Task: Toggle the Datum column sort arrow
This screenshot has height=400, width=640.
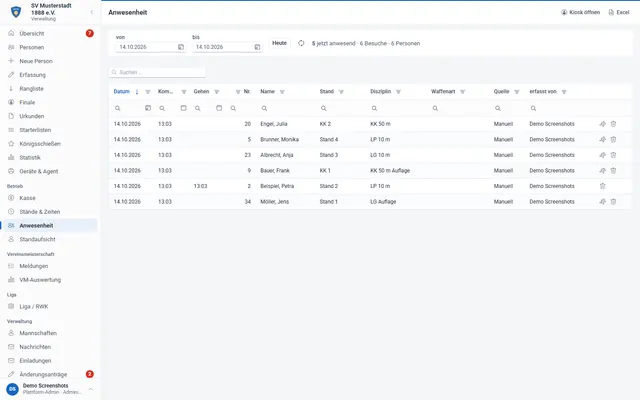Action: [137, 92]
